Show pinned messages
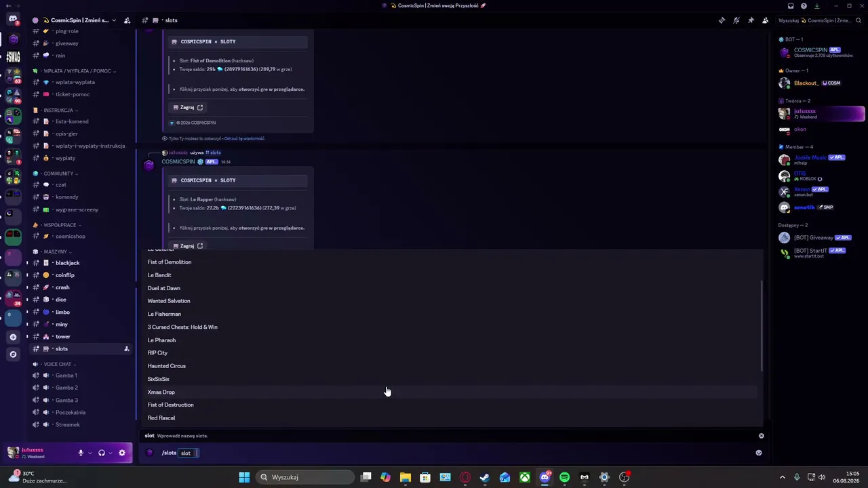The height and width of the screenshot is (488, 868). pos(751,20)
